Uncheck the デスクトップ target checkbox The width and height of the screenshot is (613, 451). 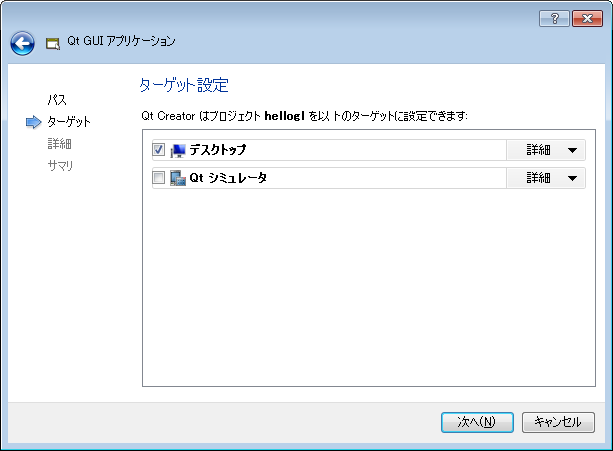(158, 150)
